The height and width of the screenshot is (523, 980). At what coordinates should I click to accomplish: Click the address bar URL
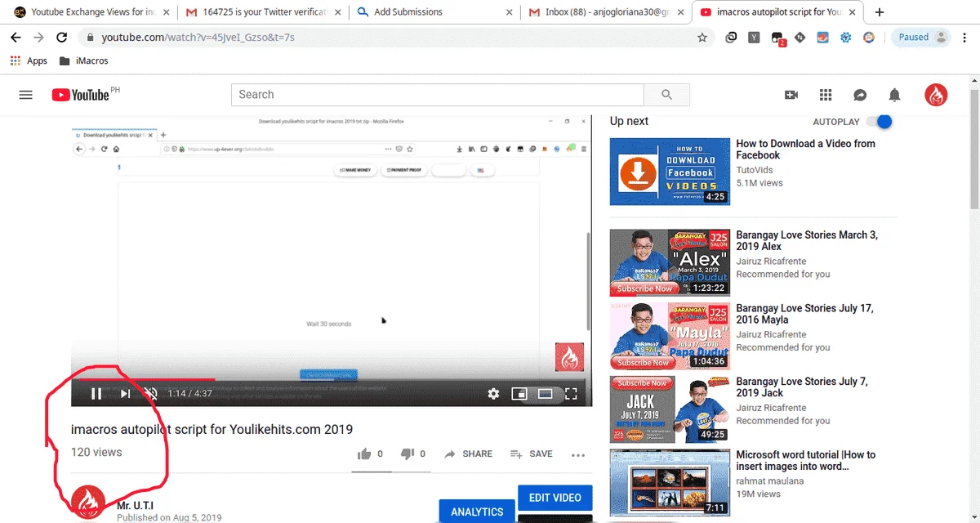(198, 37)
